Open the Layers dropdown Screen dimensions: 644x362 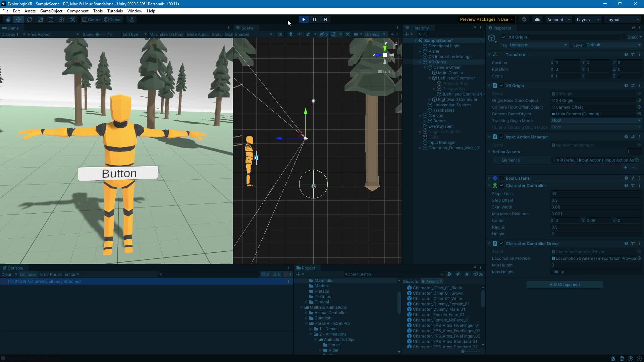[588, 20]
